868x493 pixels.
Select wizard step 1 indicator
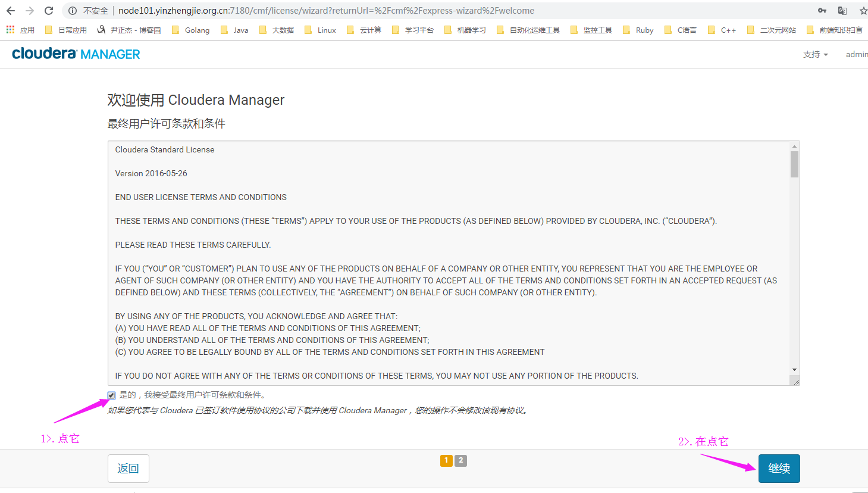tap(446, 460)
